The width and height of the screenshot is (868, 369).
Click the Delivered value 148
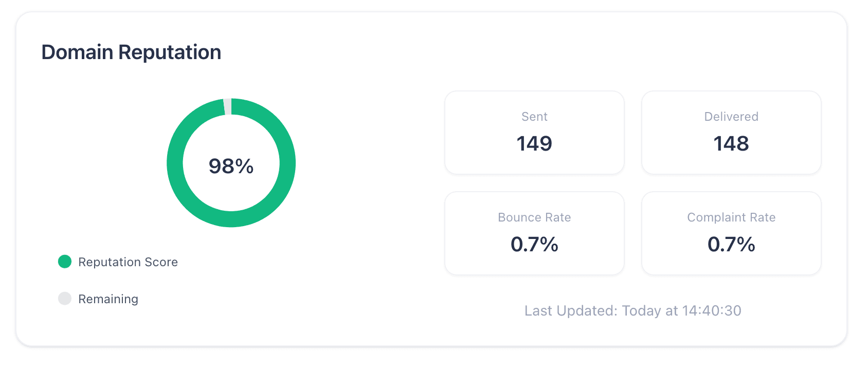point(731,143)
